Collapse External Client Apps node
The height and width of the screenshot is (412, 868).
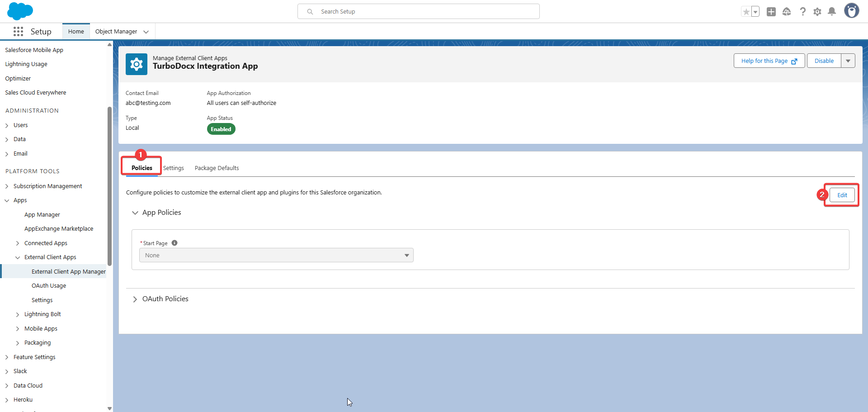pyautogui.click(x=18, y=257)
